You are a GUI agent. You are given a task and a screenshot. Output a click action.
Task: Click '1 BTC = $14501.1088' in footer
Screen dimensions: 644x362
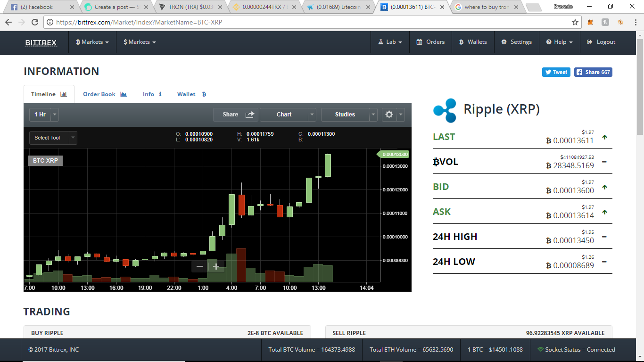coord(495,350)
